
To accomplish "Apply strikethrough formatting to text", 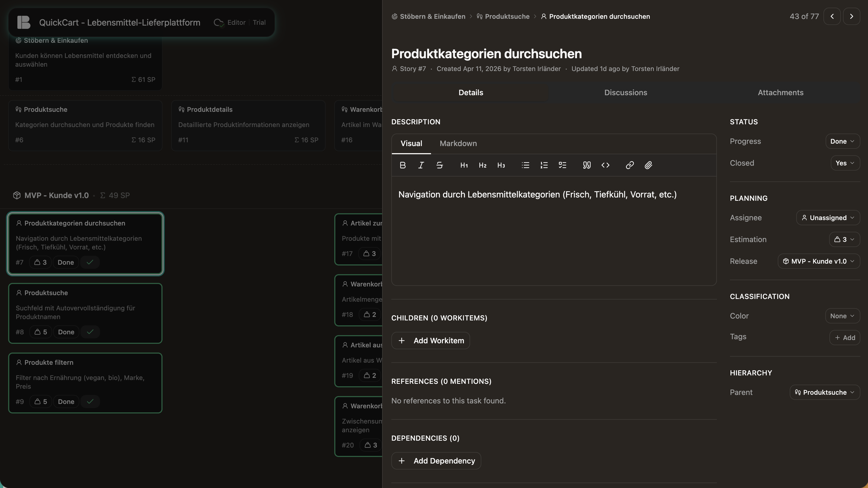I will [x=439, y=165].
